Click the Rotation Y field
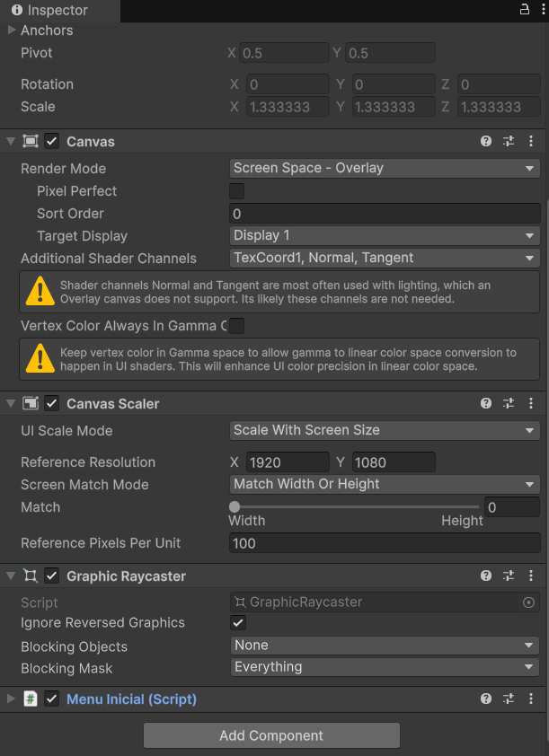The height and width of the screenshot is (756, 549). click(394, 84)
